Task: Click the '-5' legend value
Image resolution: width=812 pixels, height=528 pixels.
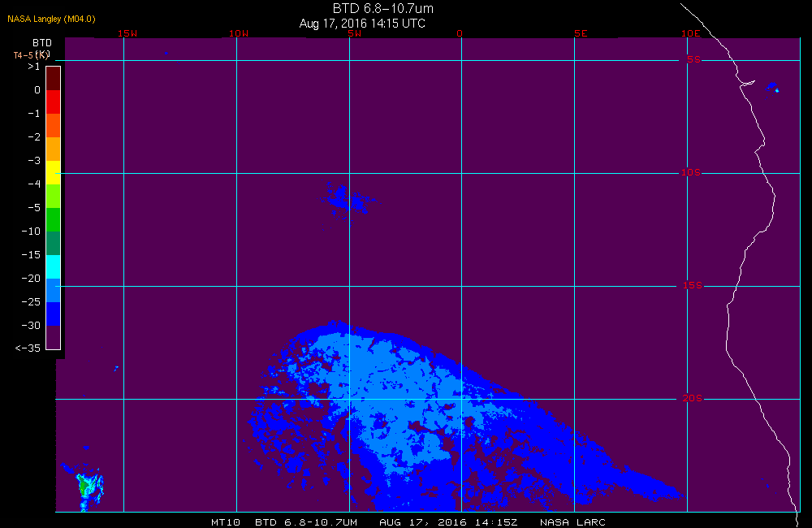Action: click(x=33, y=208)
